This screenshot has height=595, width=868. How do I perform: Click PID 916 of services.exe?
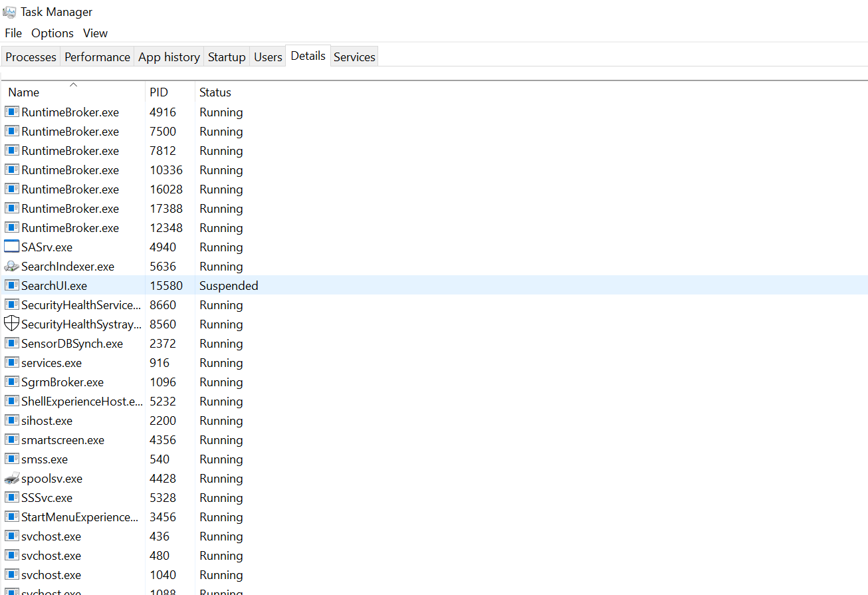tap(160, 363)
